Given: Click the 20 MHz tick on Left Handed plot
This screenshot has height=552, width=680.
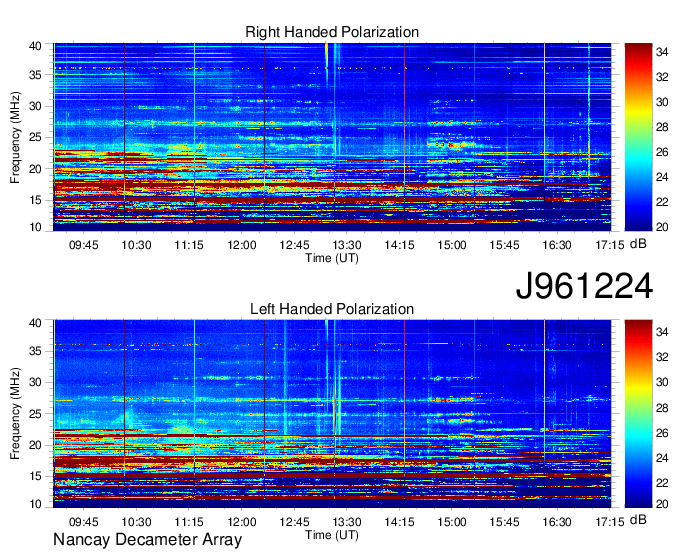Looking at the screenshot, I should click(35, 445).
